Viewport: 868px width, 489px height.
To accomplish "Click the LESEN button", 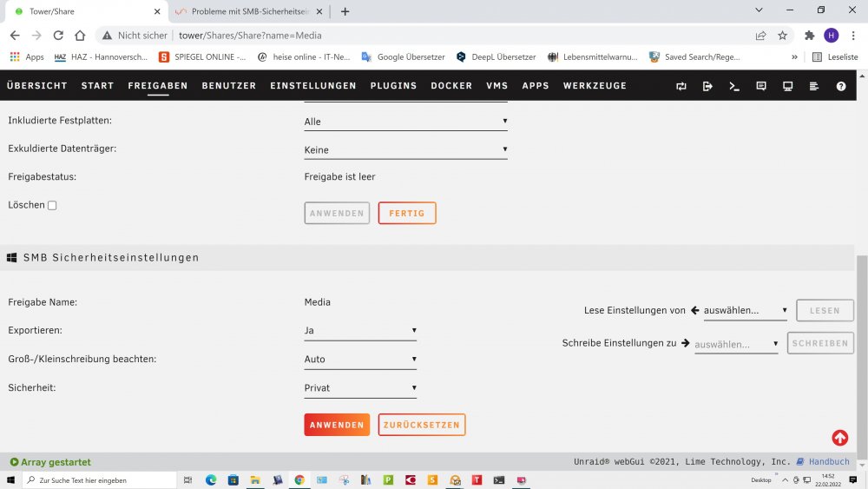I will click(825, 311).
